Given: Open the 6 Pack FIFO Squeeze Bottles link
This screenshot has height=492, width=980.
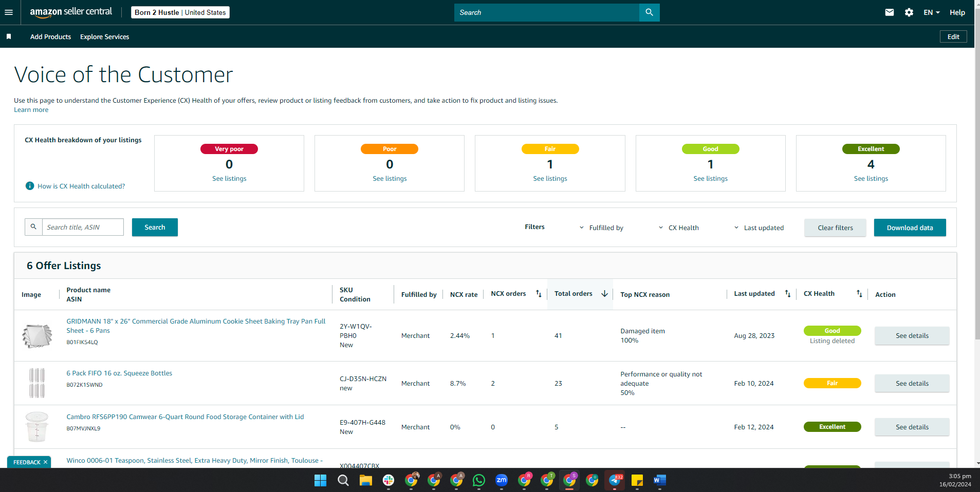Looking at the screenshot, I should tap(119, 373).
